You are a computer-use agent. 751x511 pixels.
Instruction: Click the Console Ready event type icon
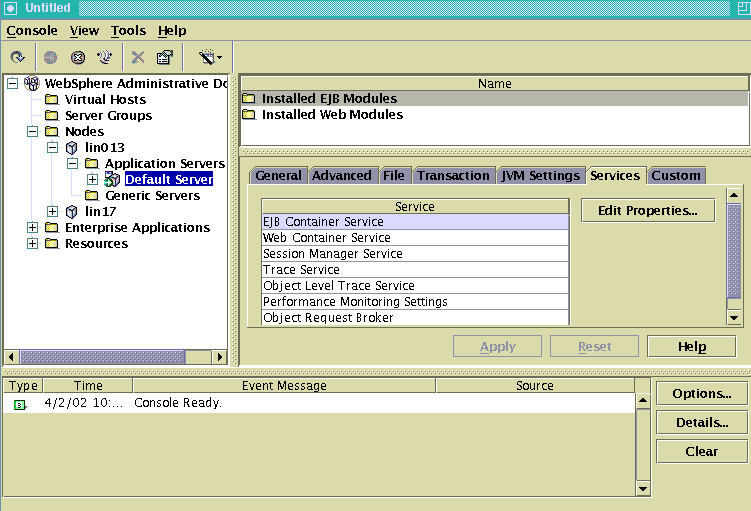pos(20,405)
